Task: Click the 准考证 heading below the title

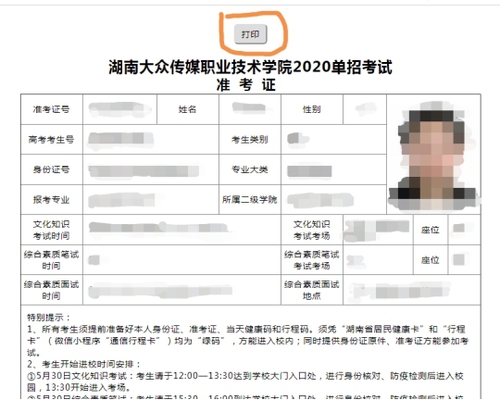Action: (x=246, y=85)
